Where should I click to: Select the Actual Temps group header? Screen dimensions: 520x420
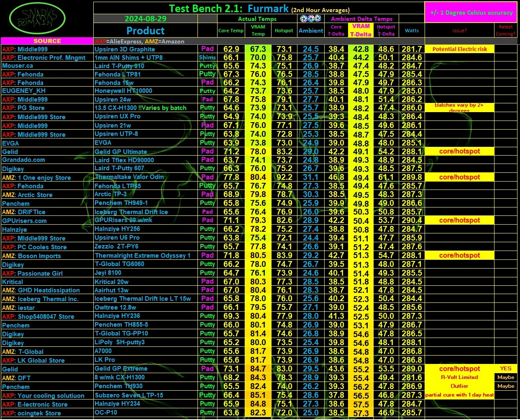click(x=257, y=18)
